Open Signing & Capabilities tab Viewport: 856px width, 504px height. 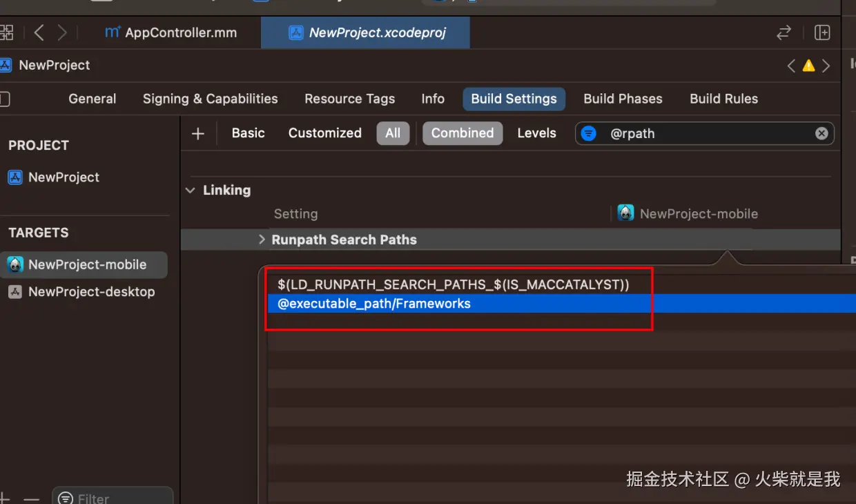[x=211, y=99]
